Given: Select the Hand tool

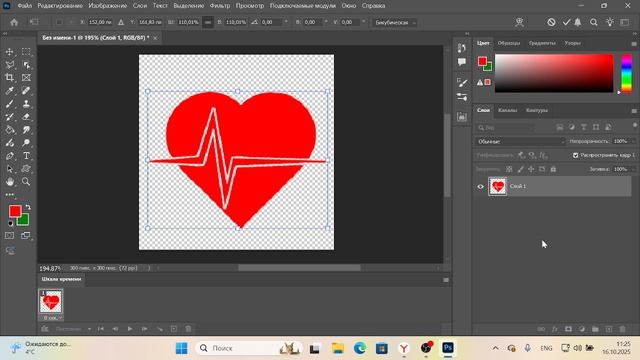Looking at the screenshot, I should (x=9, y=182).
